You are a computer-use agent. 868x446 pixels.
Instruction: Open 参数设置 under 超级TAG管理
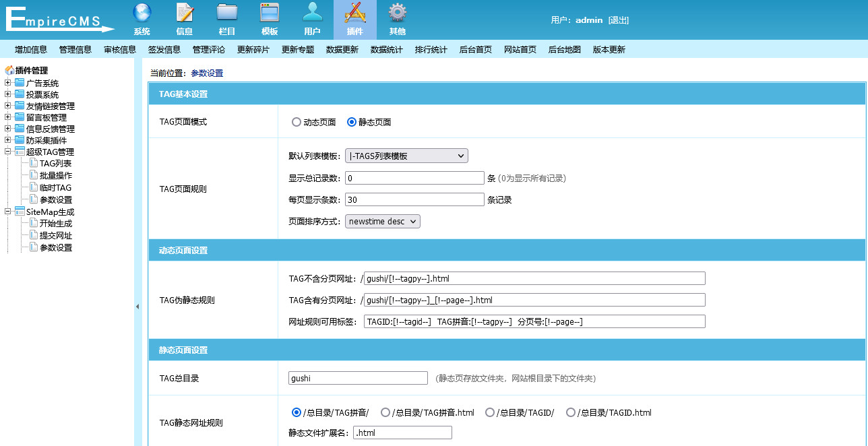pyautogui.click(x=56, y=199)
